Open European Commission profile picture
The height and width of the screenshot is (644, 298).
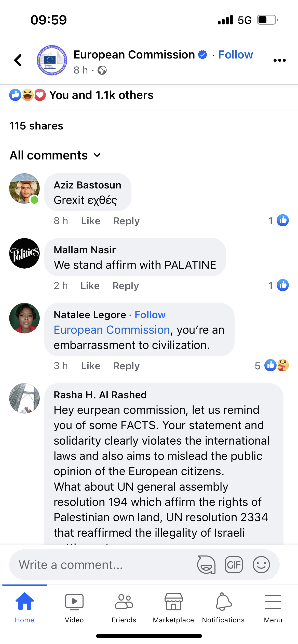coord(52,60)
